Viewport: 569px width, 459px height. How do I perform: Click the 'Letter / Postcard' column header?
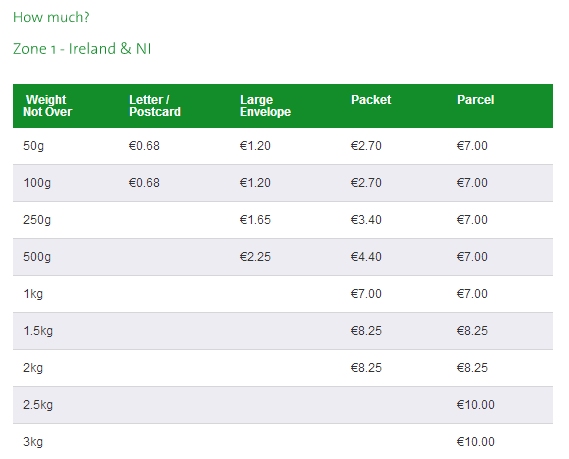[155, 106]
